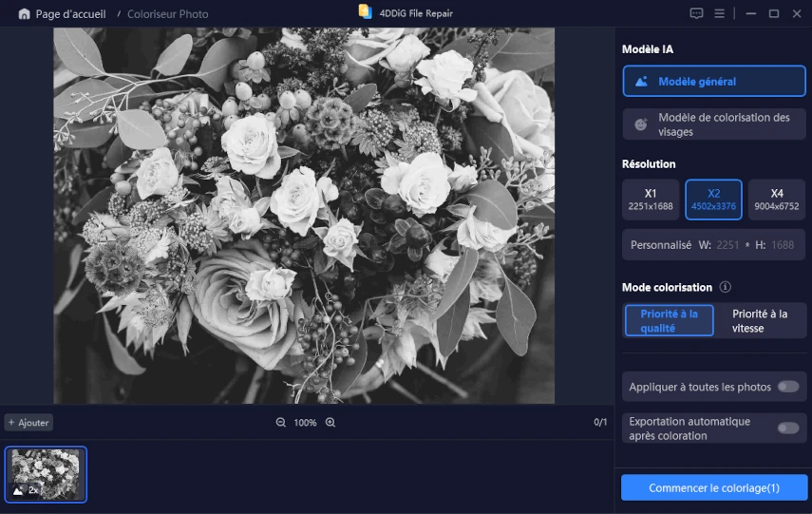Click the face colorization model icon
Screen dimensions: 812x514
(x=641, y=124)
